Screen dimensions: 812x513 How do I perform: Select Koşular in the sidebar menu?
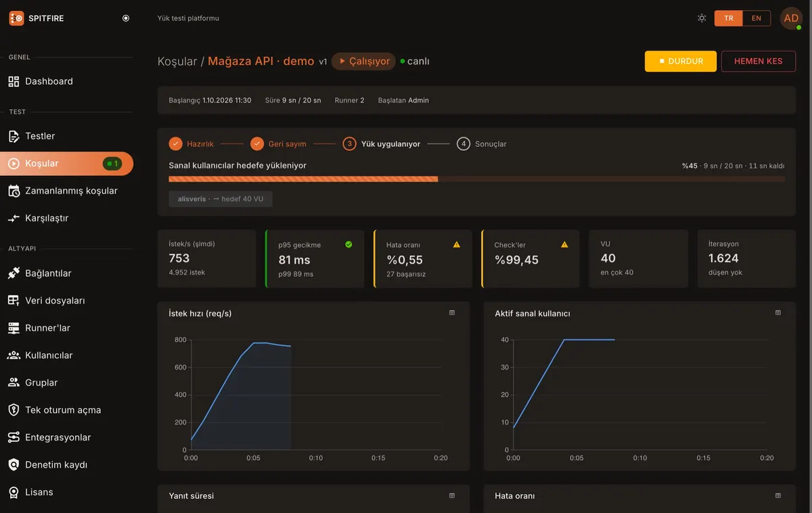click(x=66, y=163)
